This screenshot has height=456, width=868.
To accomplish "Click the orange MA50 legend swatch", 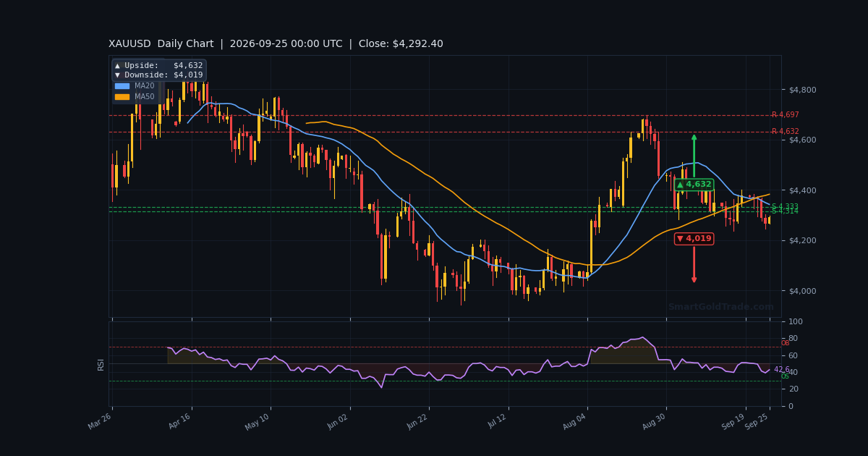I will coord(122,97).
